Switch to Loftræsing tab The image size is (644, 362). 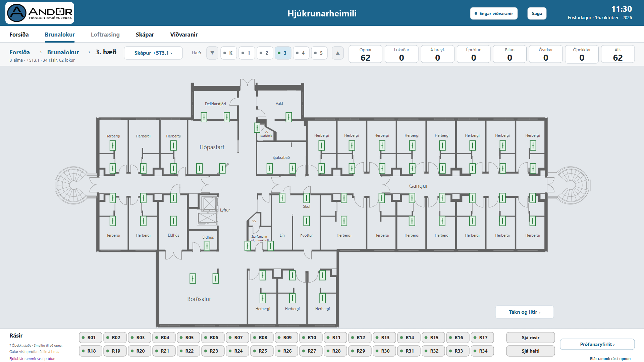pyautogui.click(x=105, y=35)
